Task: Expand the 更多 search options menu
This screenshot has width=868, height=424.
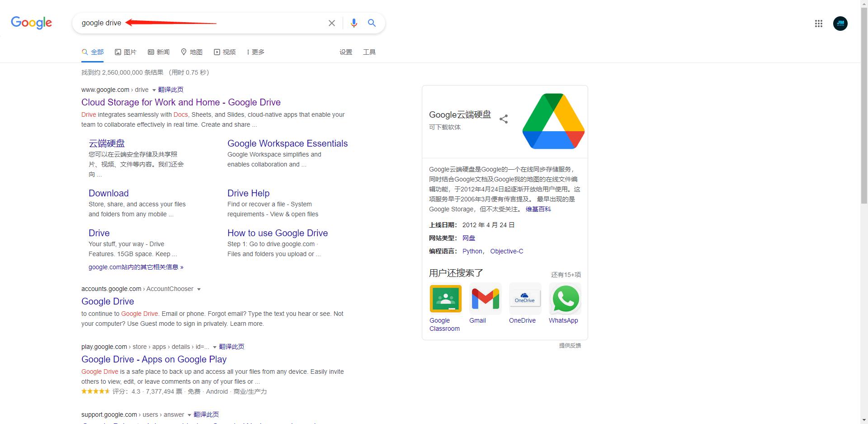Action: point(255,52)
